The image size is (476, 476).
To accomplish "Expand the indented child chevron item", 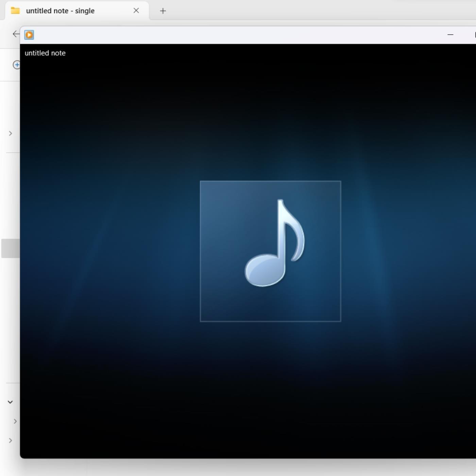I will [15, 421].
